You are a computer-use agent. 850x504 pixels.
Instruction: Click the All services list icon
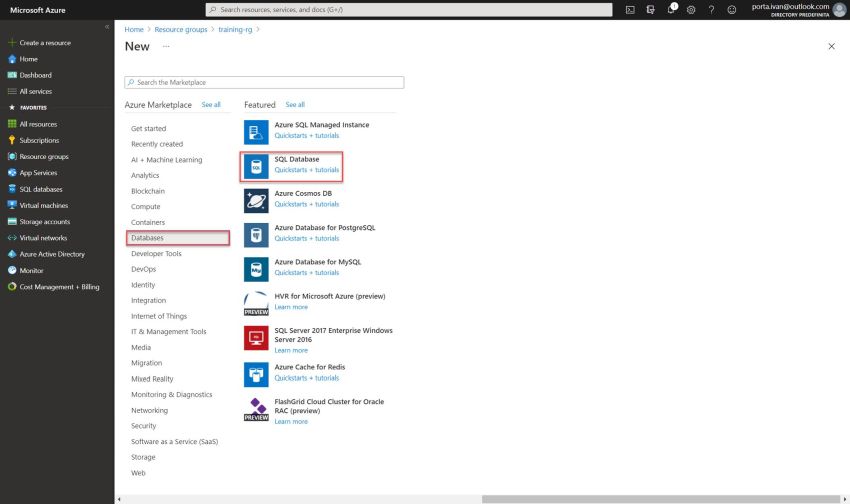click(12, 91)
